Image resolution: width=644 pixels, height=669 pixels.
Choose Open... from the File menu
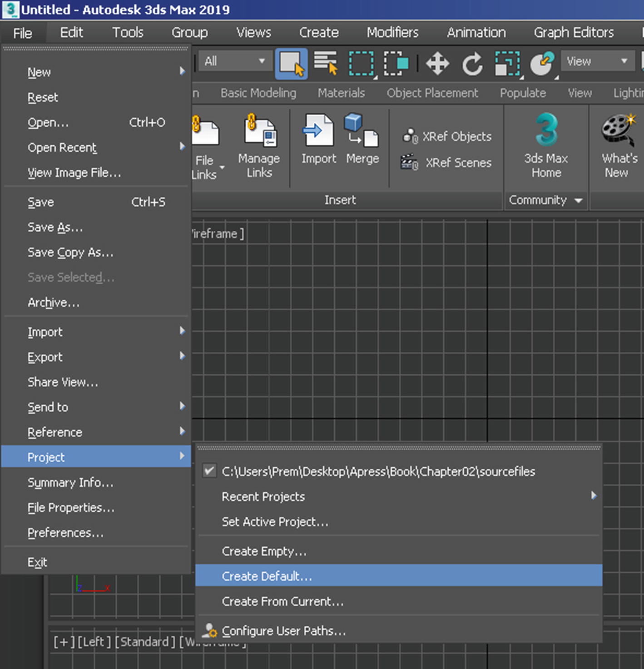[96, 122]
